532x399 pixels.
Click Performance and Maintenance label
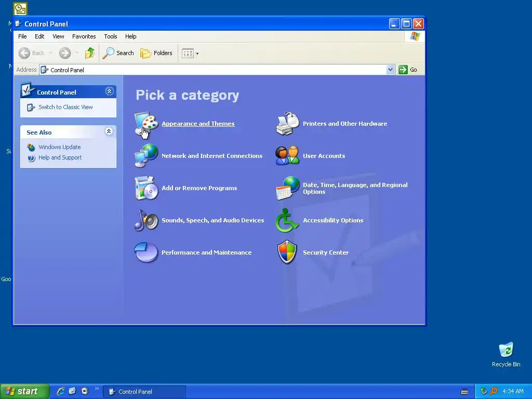point(207,252)
